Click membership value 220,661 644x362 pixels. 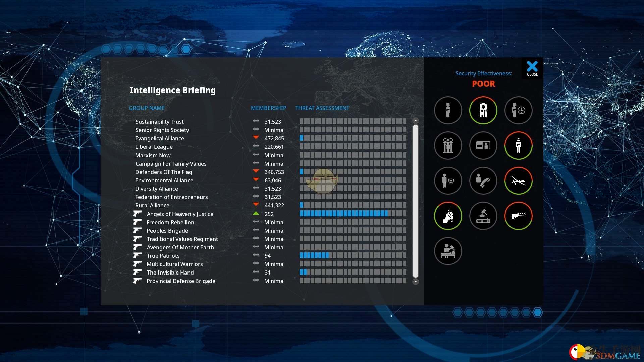click(274, 147)
